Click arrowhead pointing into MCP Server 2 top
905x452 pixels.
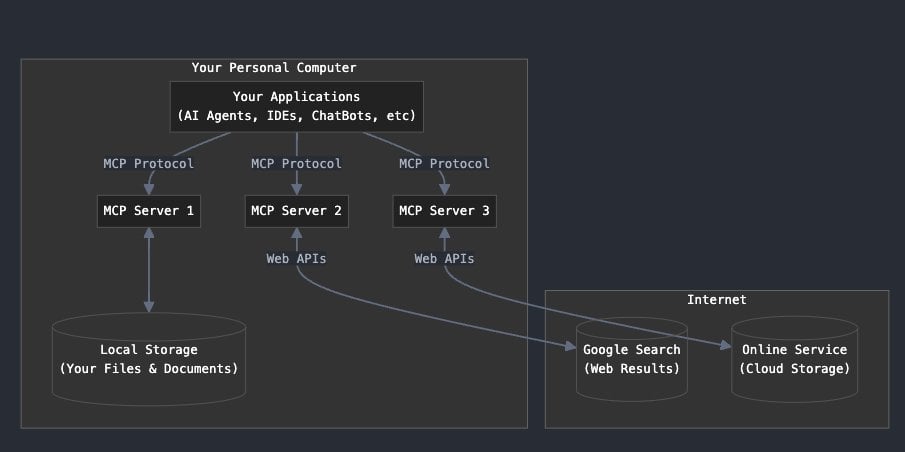click(297, 190)
